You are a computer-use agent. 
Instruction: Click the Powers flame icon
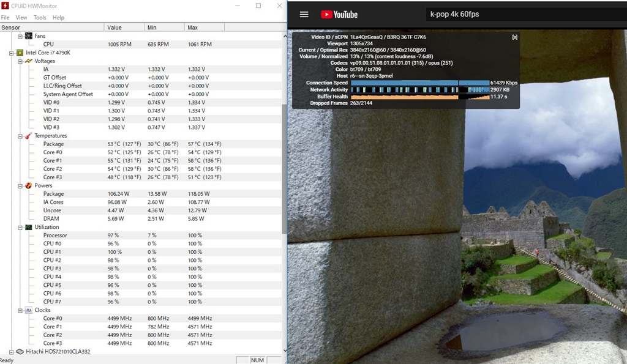(x=29, y=185)
